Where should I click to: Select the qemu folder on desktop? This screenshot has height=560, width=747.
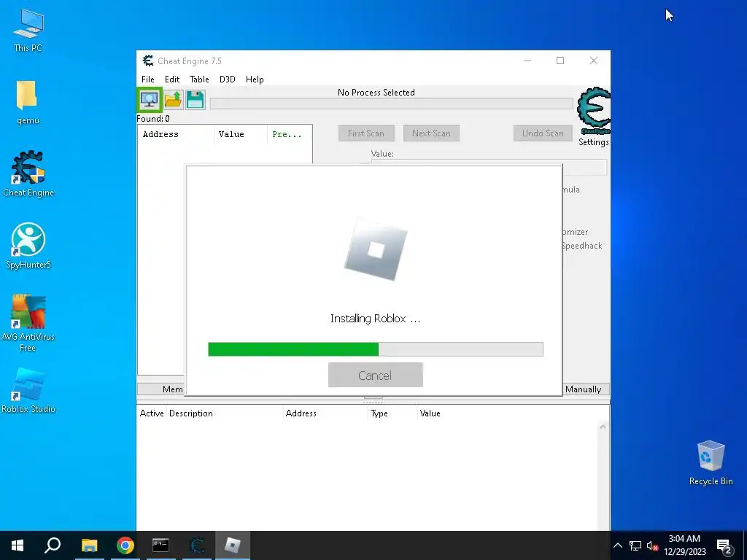click(x=28, y=102)
